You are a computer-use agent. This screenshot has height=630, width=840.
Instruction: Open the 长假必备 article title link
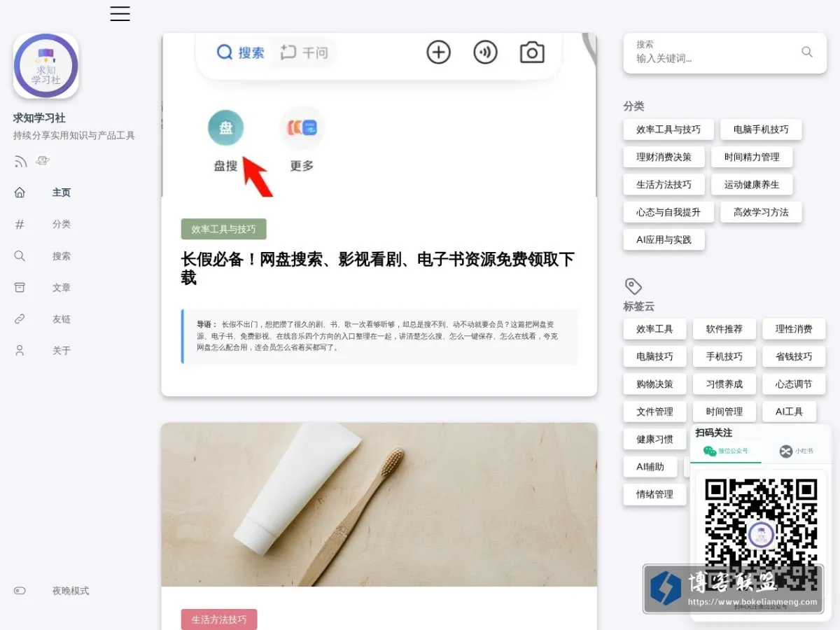[x=379, y=269]
